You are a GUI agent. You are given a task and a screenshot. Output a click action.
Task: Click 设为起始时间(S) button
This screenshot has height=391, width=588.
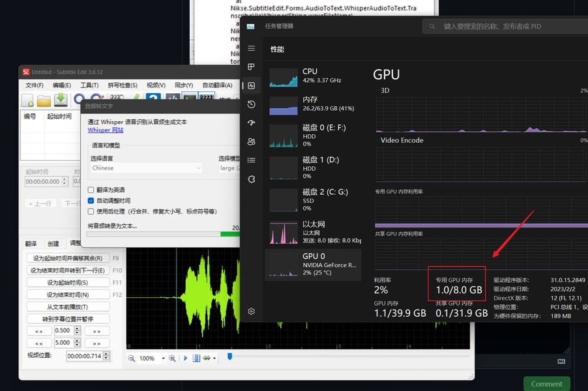(x=68, y=282)
